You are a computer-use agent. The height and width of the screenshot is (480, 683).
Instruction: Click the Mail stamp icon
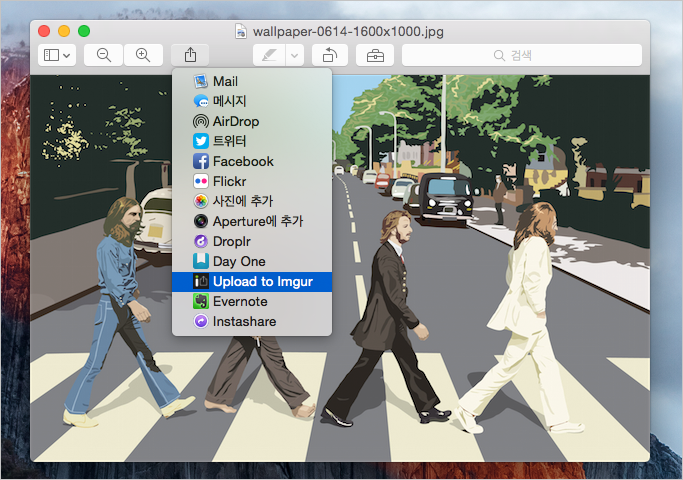pos(200,81)
